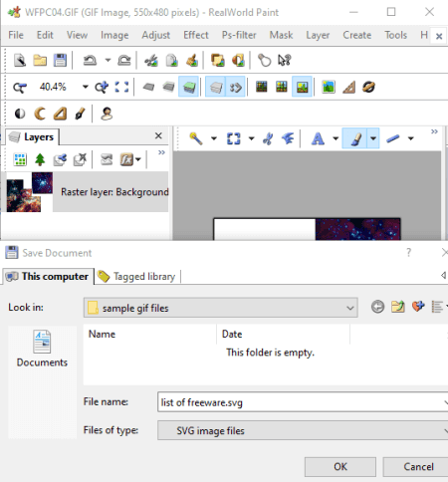448x482 pixels.
Task: Expand the Layers toolbar overflow chevron
Action: 161,152
